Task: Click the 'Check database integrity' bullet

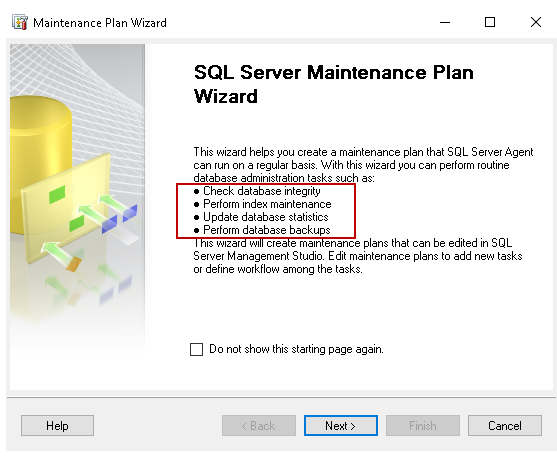Action: click(x=257, y=191)
